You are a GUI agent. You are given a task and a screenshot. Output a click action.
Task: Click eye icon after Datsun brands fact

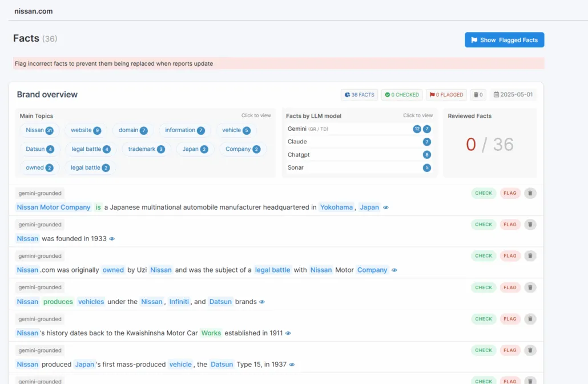point(262,302)
